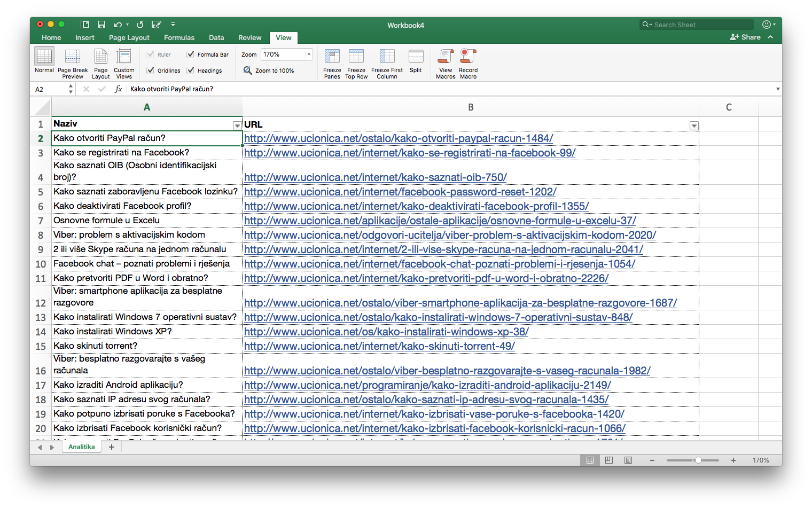Open the Zoom percentage dropdown

pyautogui.click(x=309, y=54)
